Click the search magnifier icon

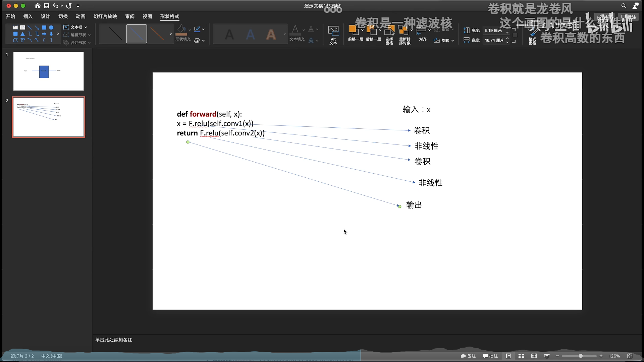[624, 6]
